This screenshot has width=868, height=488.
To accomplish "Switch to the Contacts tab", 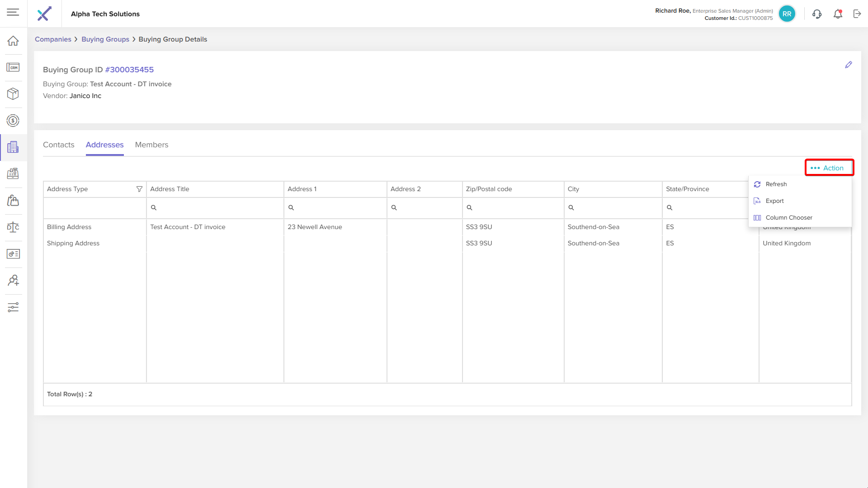I will point(58,145).
